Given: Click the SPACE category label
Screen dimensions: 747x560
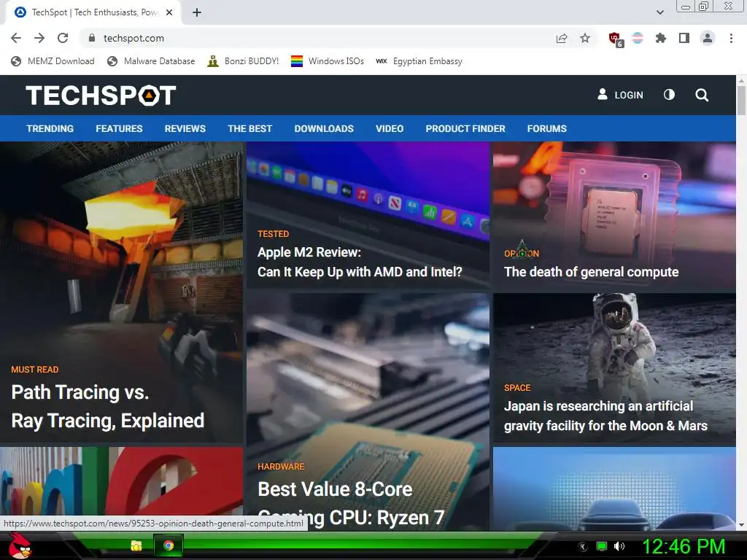Looking at the screenshot, I should 517,388.
